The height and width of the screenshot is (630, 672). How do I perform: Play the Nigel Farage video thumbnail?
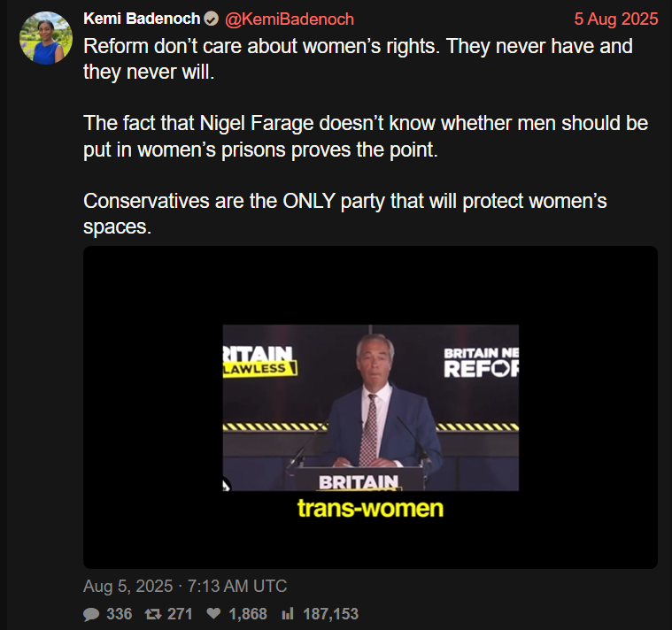pos(370,407)
